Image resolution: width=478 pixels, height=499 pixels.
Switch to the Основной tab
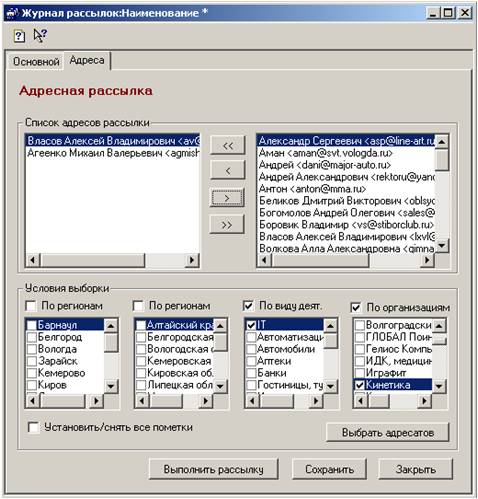click(x=36, y=62)
